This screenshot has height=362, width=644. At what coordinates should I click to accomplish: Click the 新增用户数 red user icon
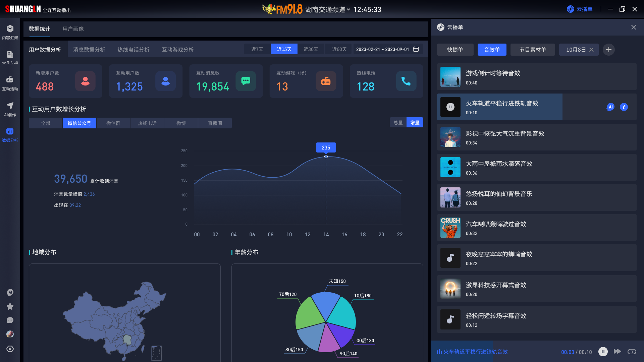tap(85, 81)
